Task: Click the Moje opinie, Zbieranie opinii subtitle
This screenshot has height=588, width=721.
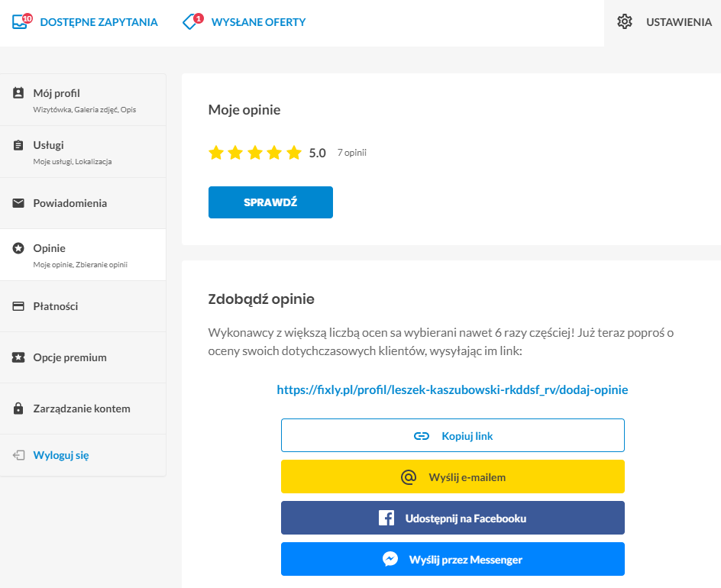Action: click(x=80, y=265)
